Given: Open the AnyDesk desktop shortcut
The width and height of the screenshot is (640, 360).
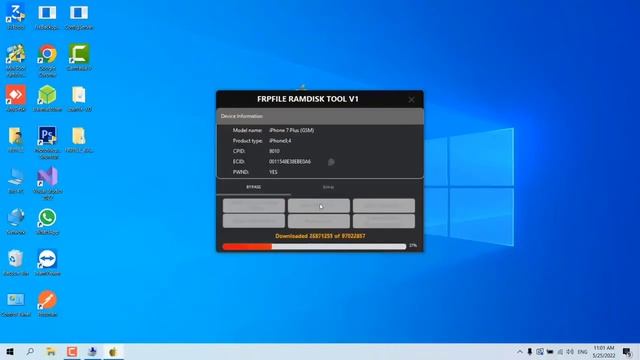Looking at the screenshot, I should coord(16,98).
